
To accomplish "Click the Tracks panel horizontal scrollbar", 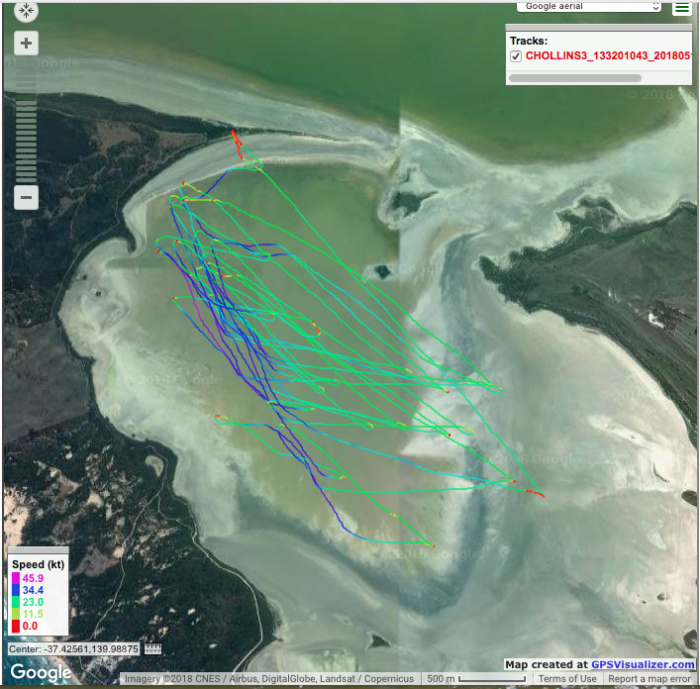I will [x=560, y=77].
